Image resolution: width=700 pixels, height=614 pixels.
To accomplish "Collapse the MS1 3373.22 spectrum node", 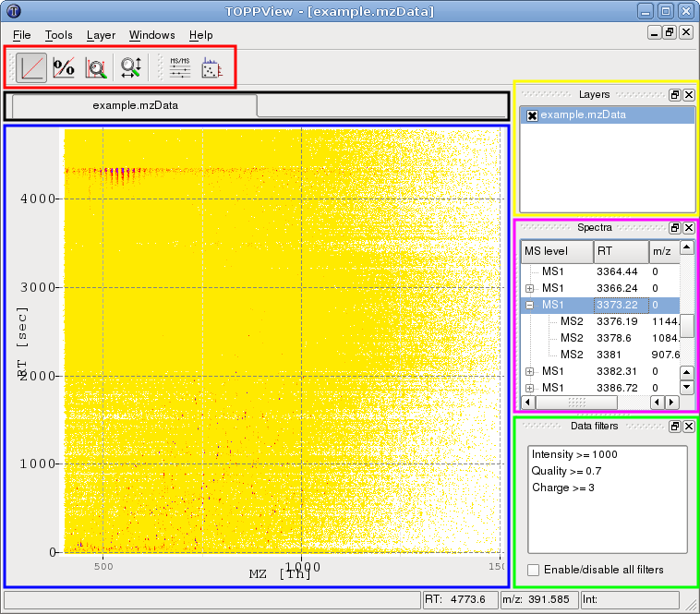I will click(530, 305).
